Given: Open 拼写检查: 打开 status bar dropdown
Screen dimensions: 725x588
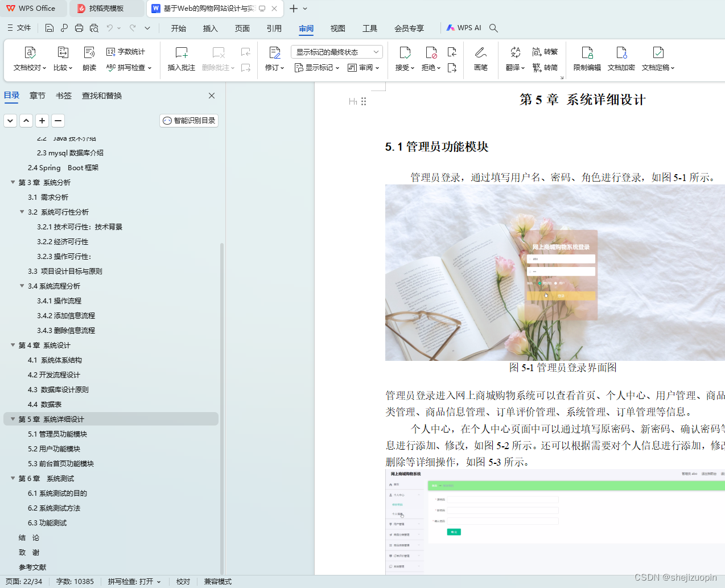Looking at the screenshot, I should click(x=134, y=581).
